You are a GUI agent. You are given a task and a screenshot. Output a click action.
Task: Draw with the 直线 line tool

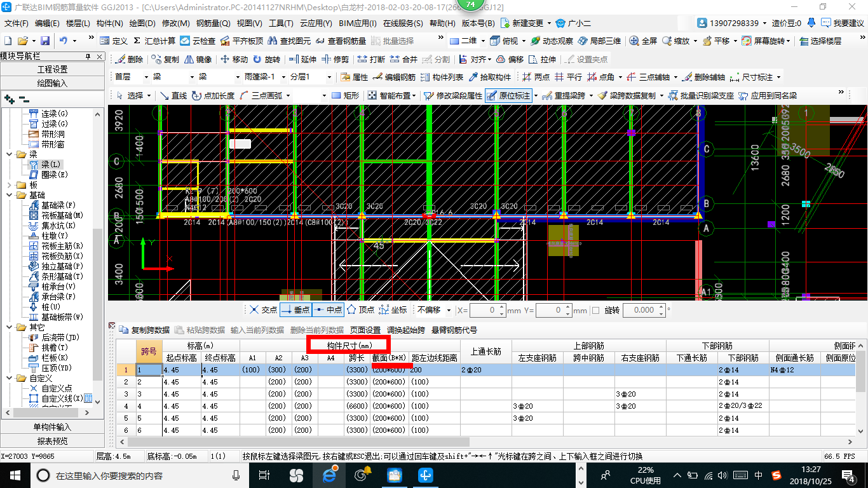pos(173,96)
